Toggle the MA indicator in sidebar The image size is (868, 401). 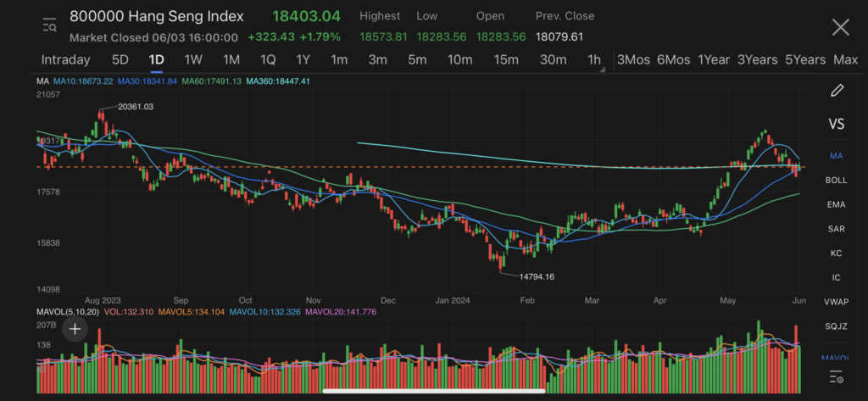tap(836, 156)
